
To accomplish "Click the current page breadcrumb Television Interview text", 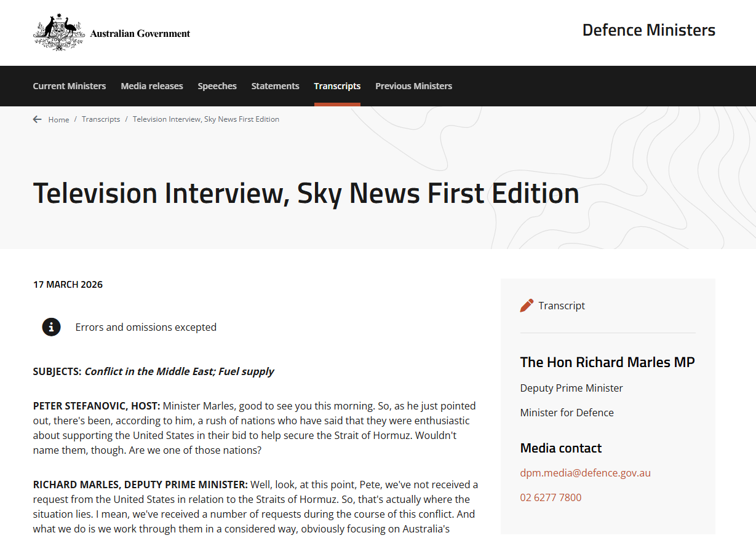I will [206, 119].
